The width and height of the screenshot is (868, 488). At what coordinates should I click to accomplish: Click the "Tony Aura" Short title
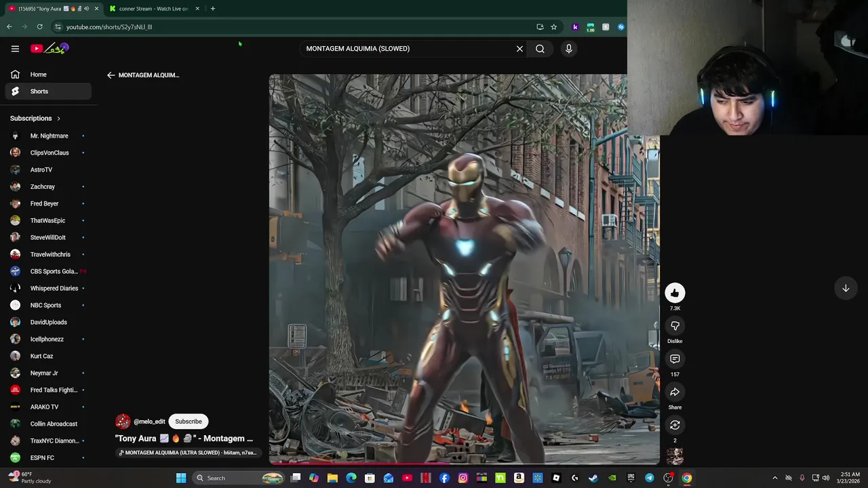[184, 439]
